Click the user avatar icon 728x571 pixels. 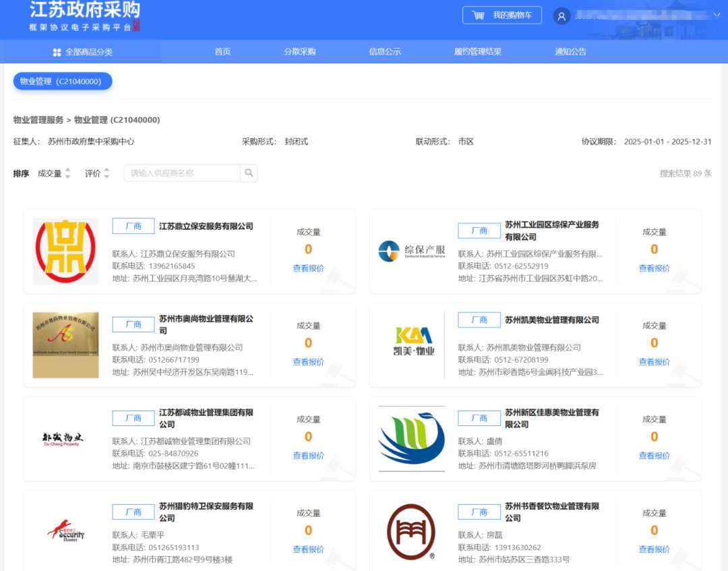(562, 16)
